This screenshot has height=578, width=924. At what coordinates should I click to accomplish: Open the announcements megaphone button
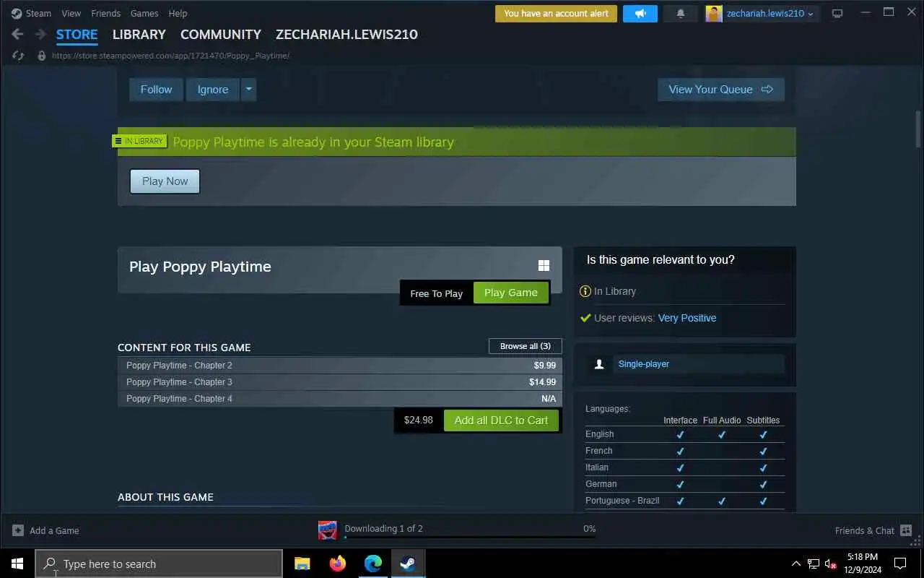pyautogui.click(x=640, y=13)
